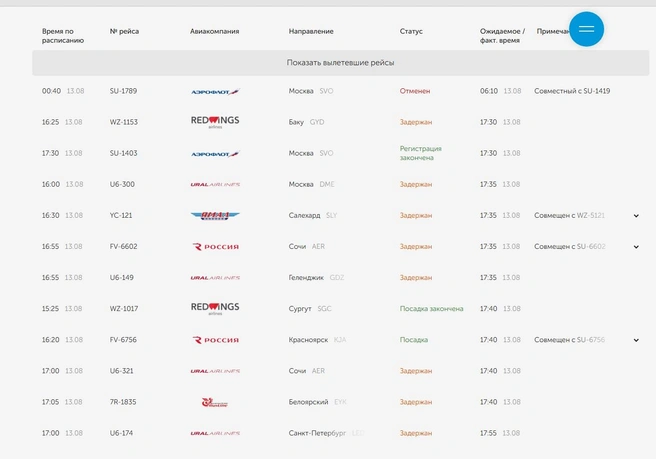656x459 pixels.
Task: Select the Авиакомпания column header
Action: click(x=215, y=31)
